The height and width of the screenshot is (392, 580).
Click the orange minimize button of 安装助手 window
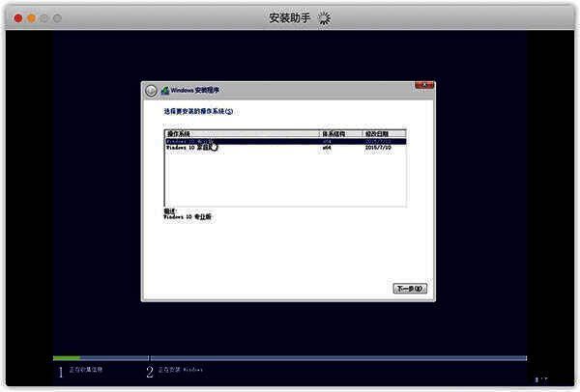point(32,18)
